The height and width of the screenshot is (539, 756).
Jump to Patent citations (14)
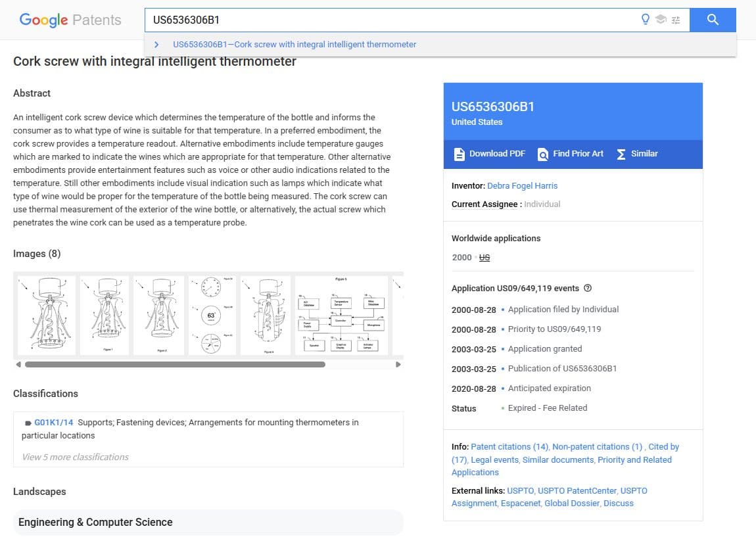(x=509, y=446)
